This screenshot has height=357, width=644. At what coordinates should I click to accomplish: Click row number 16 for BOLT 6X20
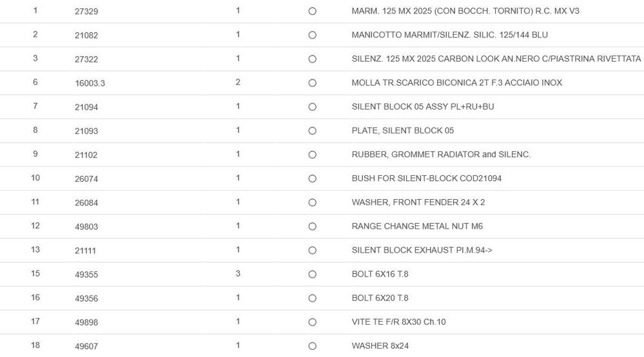35,298
